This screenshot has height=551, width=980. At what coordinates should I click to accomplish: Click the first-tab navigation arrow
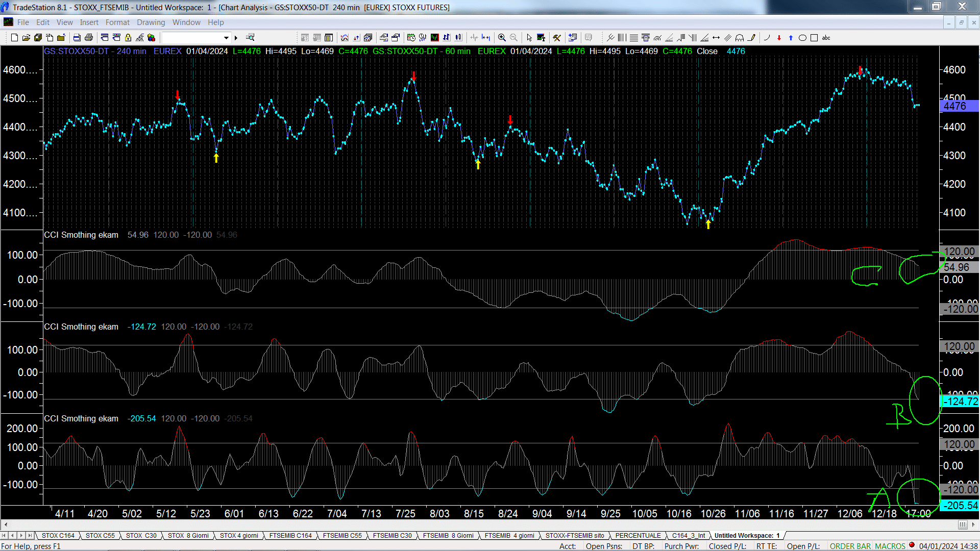(5, 535)
